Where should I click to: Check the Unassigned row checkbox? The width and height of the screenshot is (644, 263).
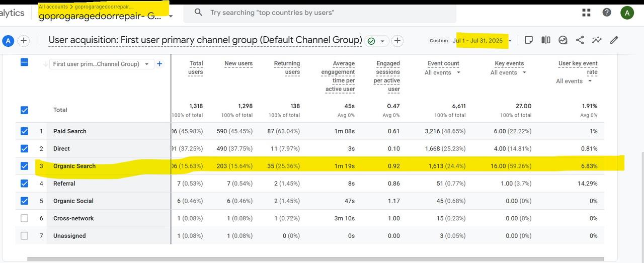[x=24, y=236]
